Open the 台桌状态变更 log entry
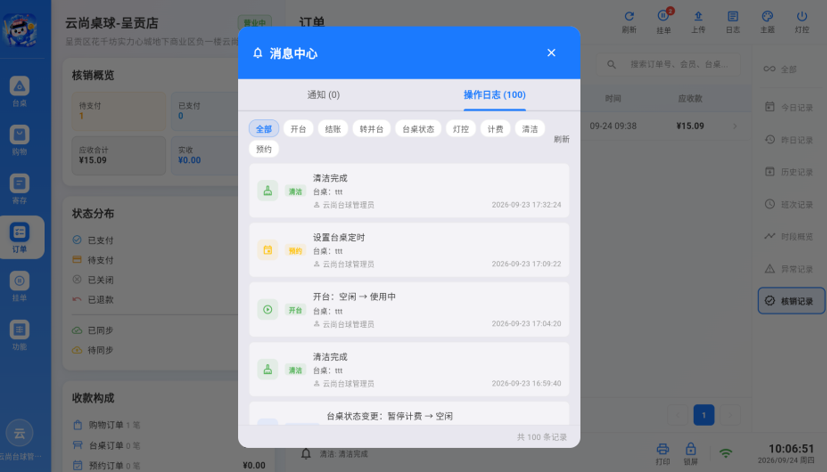This screenshot has width=827, height=472. click(409, 413)
